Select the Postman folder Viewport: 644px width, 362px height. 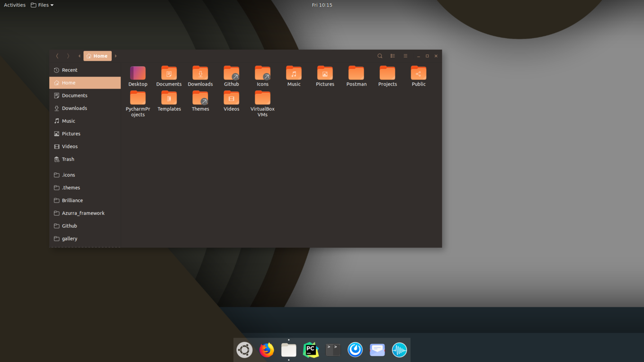coord(357,73)
